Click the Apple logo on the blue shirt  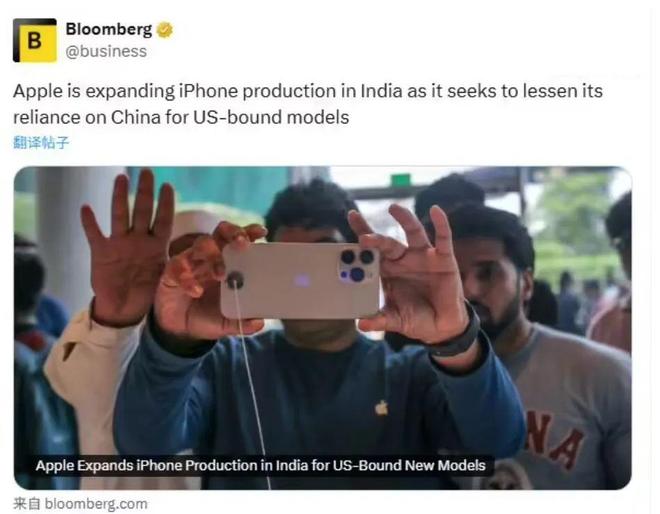tap(381, 407)
